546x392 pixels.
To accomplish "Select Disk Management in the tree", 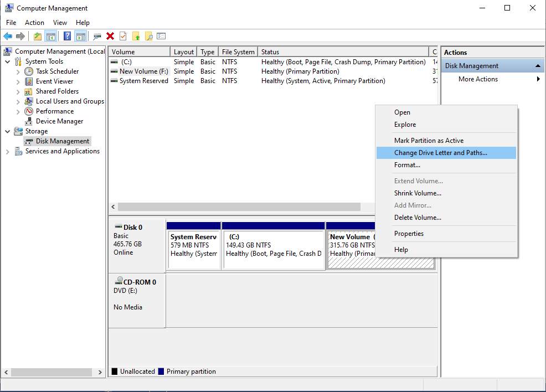I will [63, 141].
